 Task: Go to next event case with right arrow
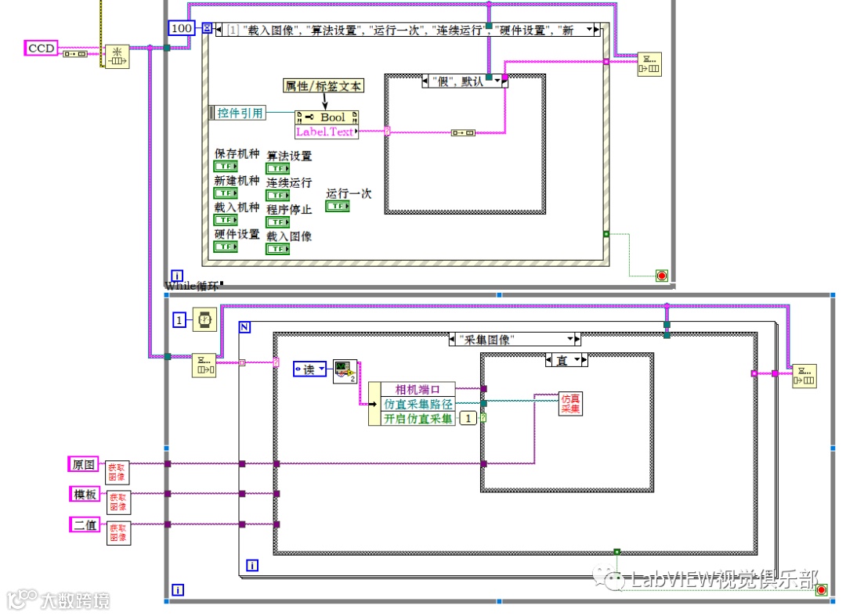597,30
